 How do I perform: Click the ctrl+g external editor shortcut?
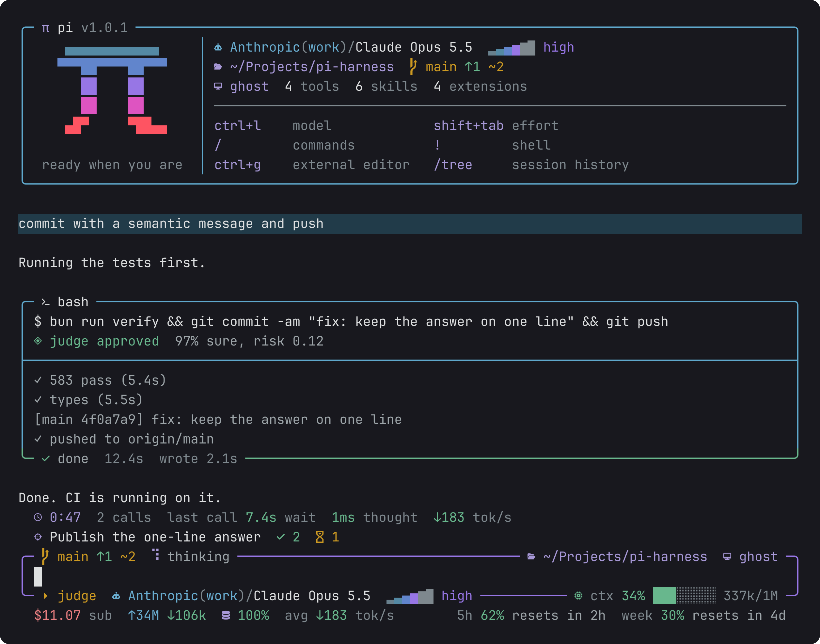tap(312, 165)
